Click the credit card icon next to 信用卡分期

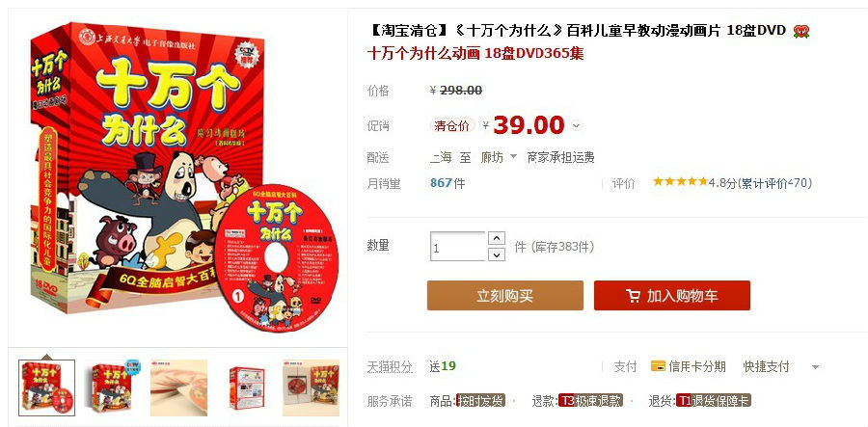click(658, 366)
